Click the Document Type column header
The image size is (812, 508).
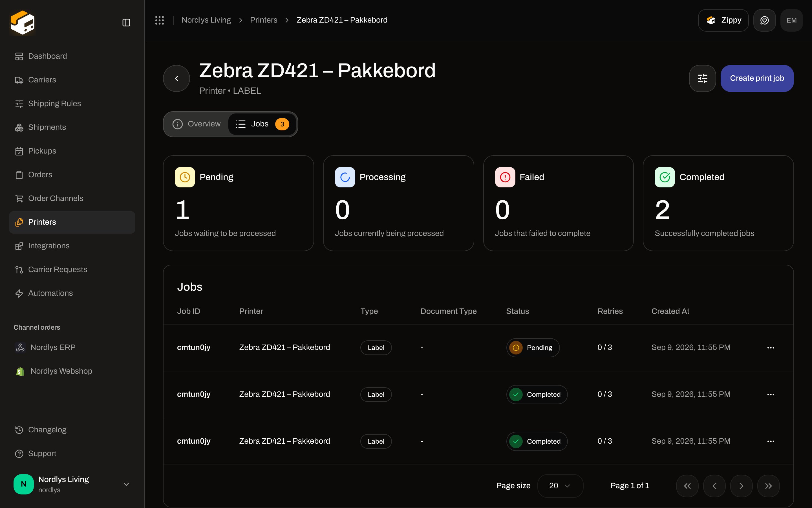coord(449,311)
